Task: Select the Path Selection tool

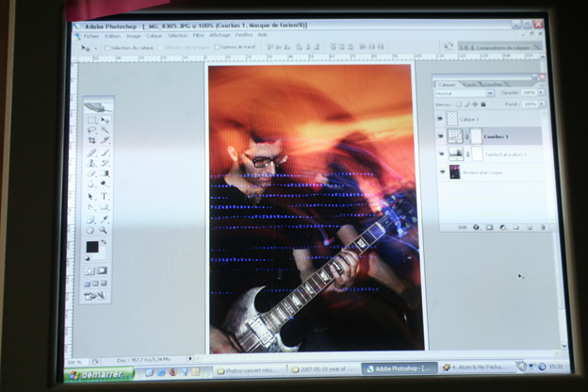Action: pyautogui.click(x=91, y=197)
